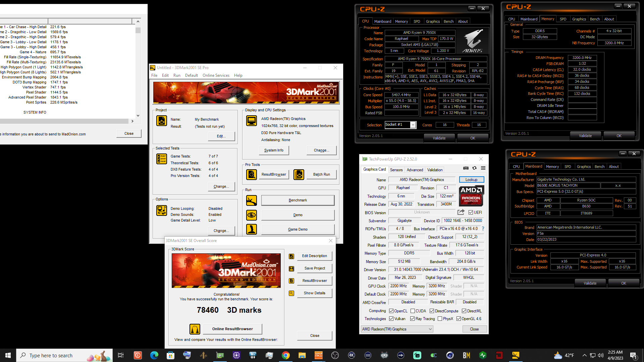Toggle the Vulkan checkbox in GPU-Z
The width and height of the screenshot is (644, 362).
click(391, 319)
